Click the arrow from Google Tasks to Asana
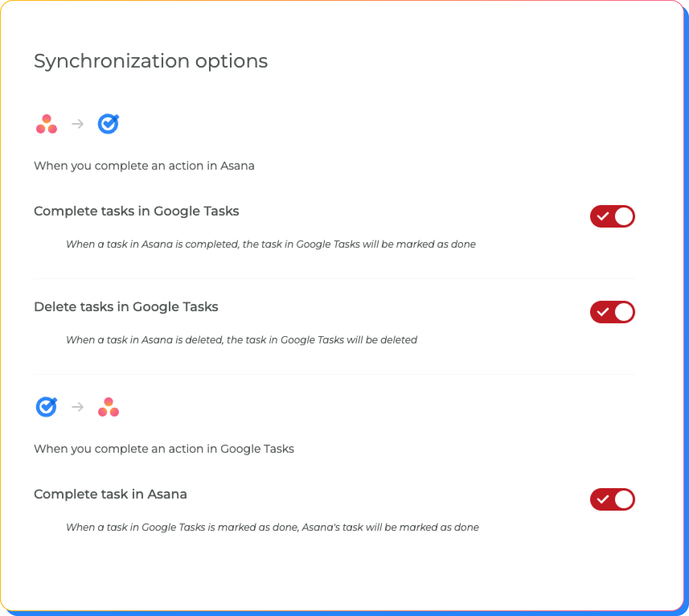 (78, 407)
